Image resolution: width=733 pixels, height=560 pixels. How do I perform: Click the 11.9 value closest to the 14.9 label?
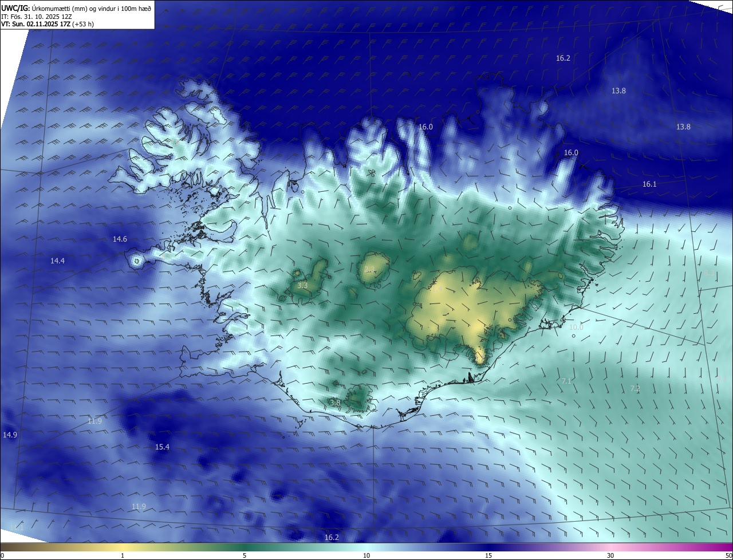94,421
